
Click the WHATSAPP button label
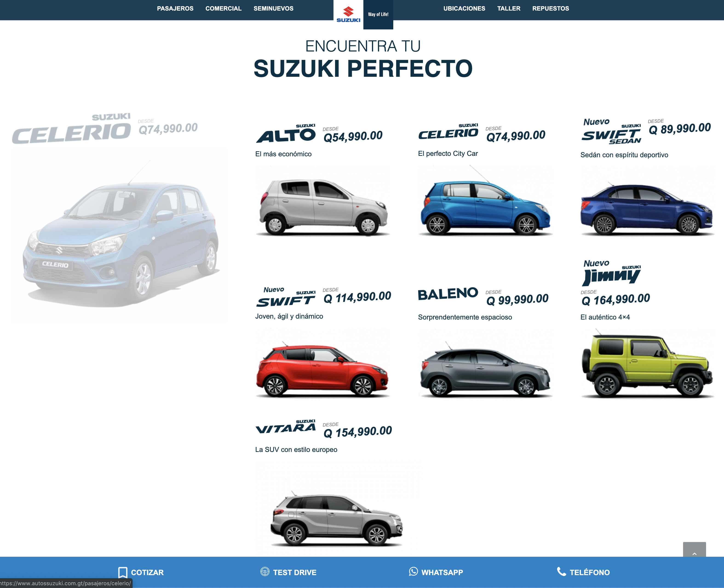442,572
